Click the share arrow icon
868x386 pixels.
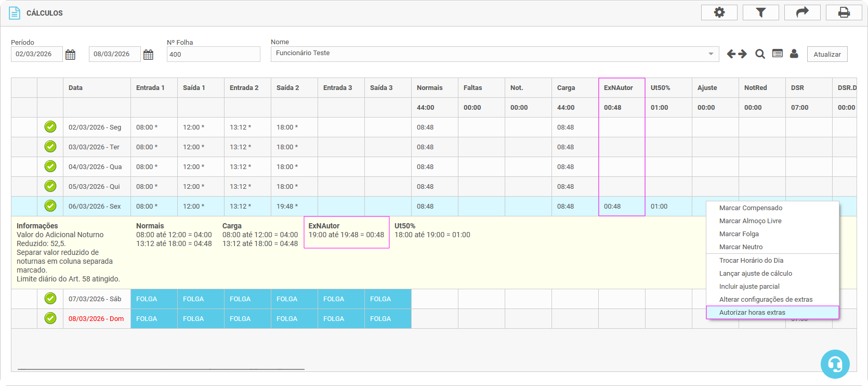802,12
